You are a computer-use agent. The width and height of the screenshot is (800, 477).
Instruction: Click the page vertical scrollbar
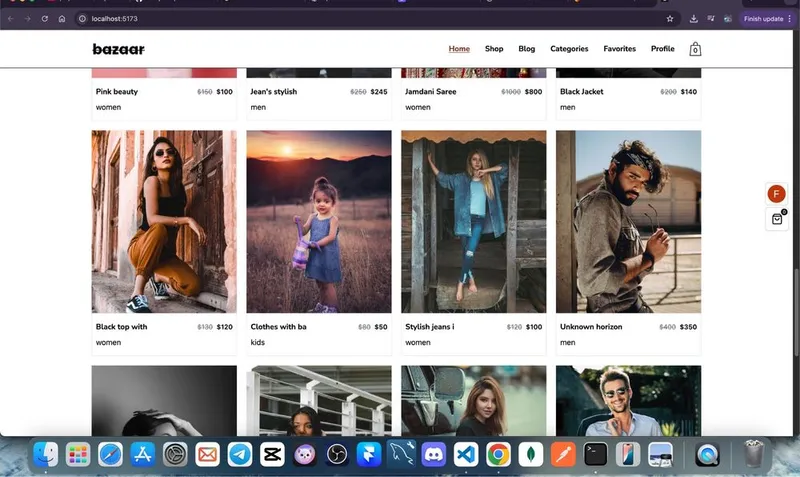click(x=796, y=312)
